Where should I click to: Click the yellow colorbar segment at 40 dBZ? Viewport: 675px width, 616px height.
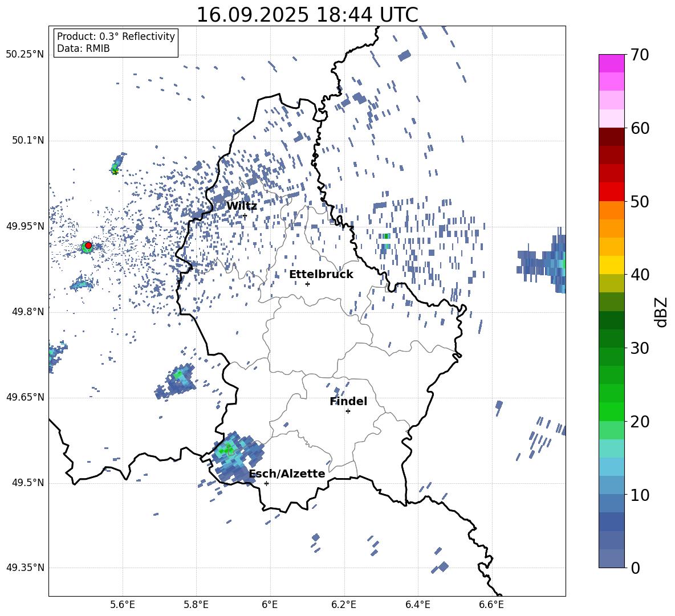(x=611, y=265)
